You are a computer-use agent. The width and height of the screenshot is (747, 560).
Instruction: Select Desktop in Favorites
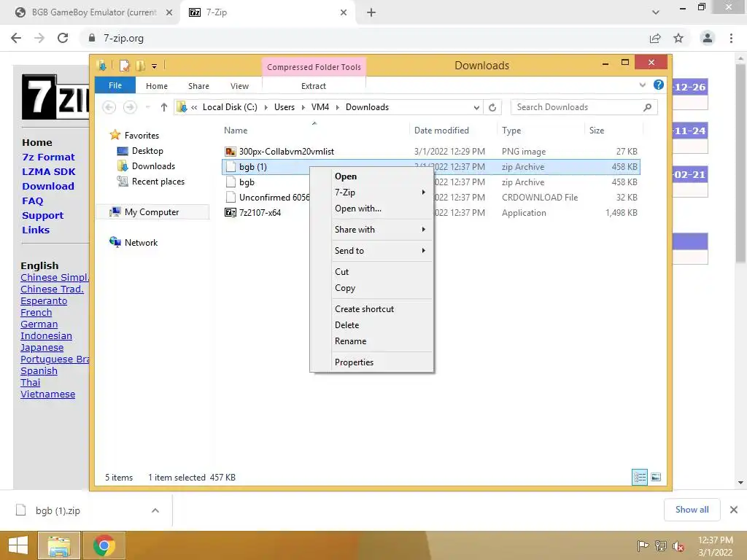[x=147, y=151]
